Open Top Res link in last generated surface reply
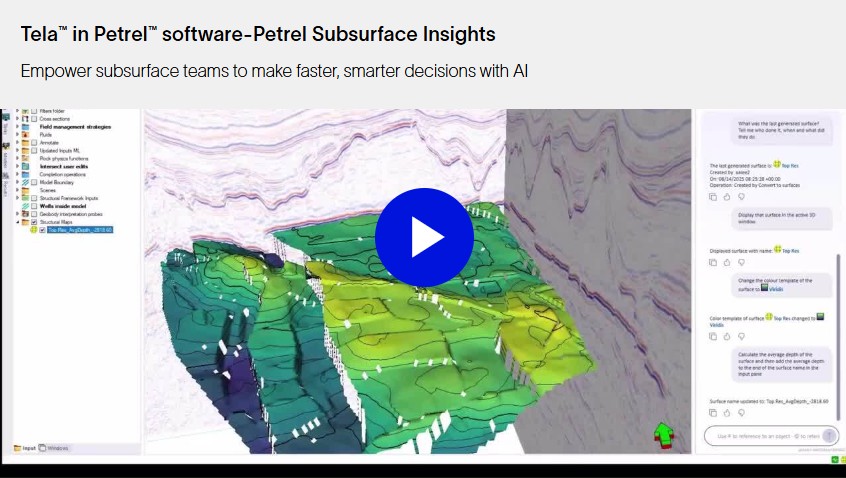 pos(790,166)
